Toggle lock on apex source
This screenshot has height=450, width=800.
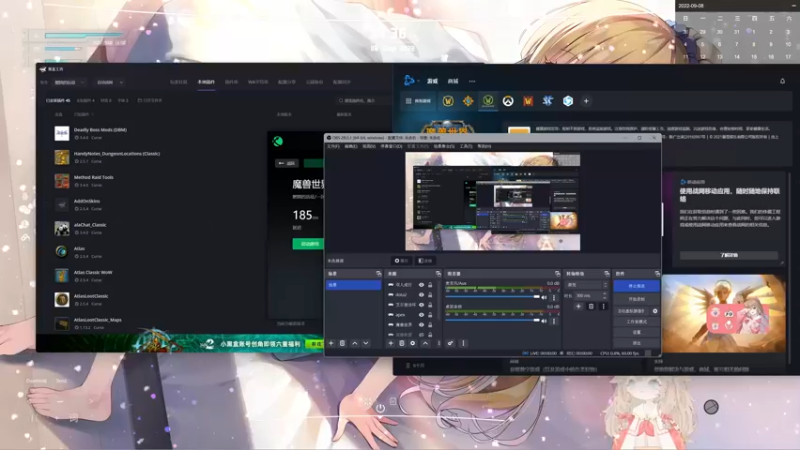pyautogui.click(x=430, y=315)
